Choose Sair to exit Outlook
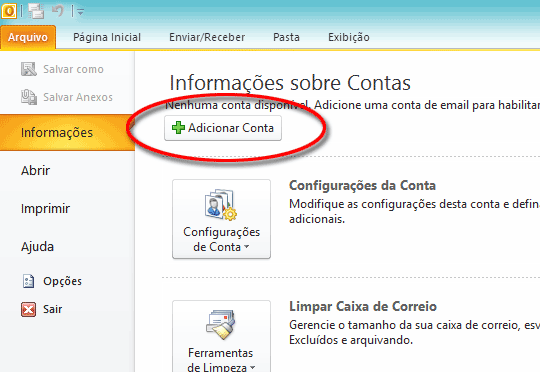540x372 pixels. pos(52,309)
